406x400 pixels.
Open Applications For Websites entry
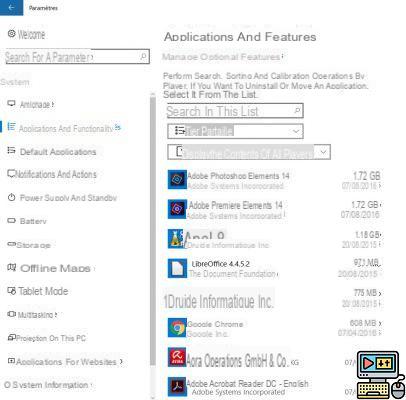coord(66,362)
